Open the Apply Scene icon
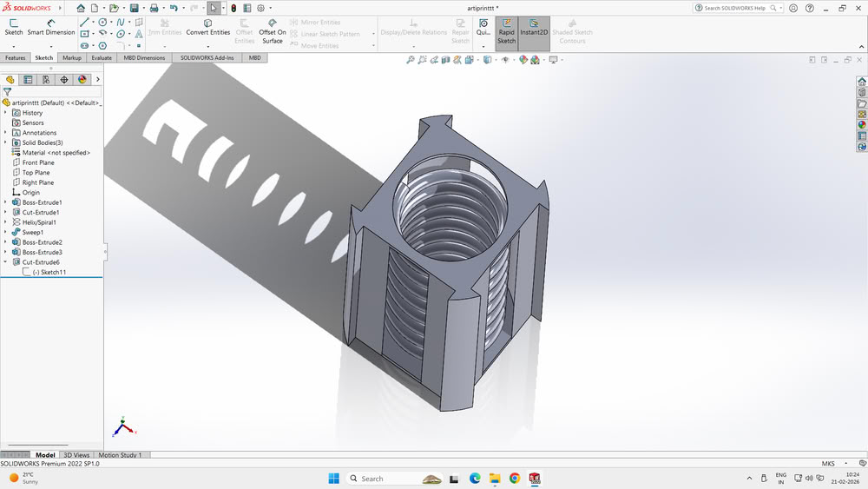868x489 pixels. click(536, 60)
